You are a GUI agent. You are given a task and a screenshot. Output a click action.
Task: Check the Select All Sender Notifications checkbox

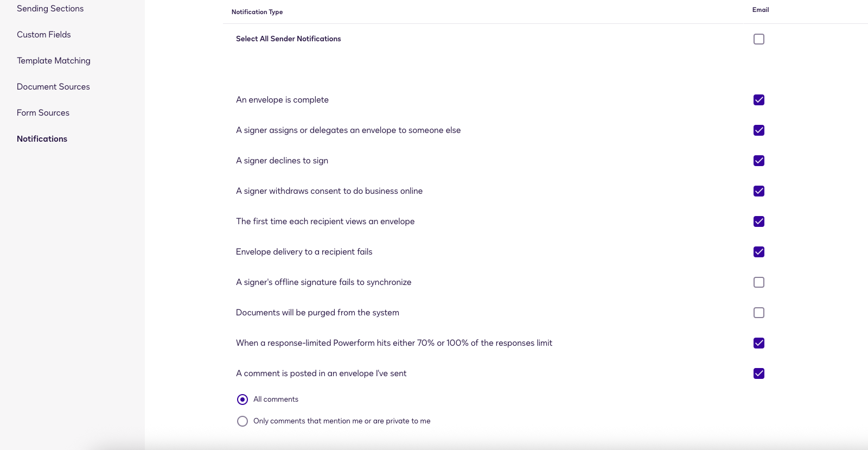coord(759,39)
